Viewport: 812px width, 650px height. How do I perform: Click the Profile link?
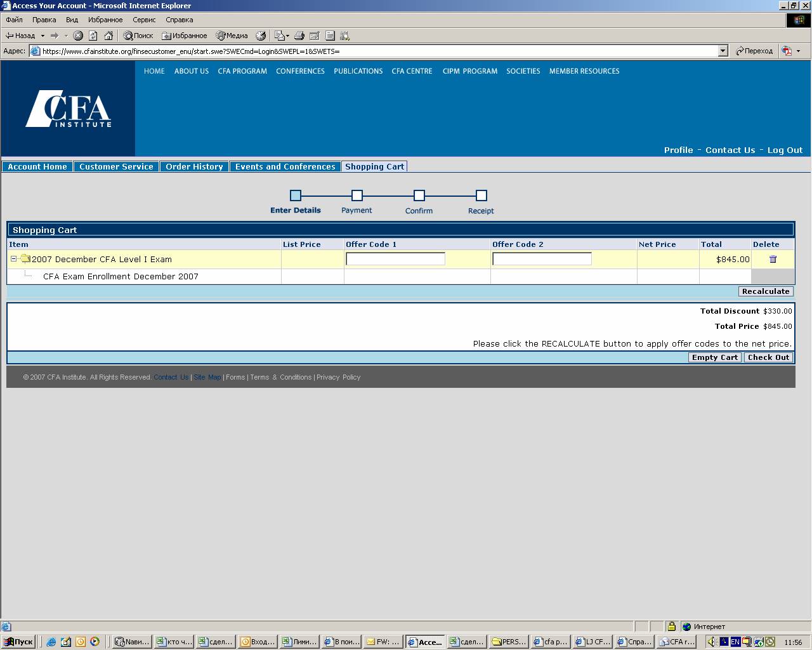[x=678, y=150]
